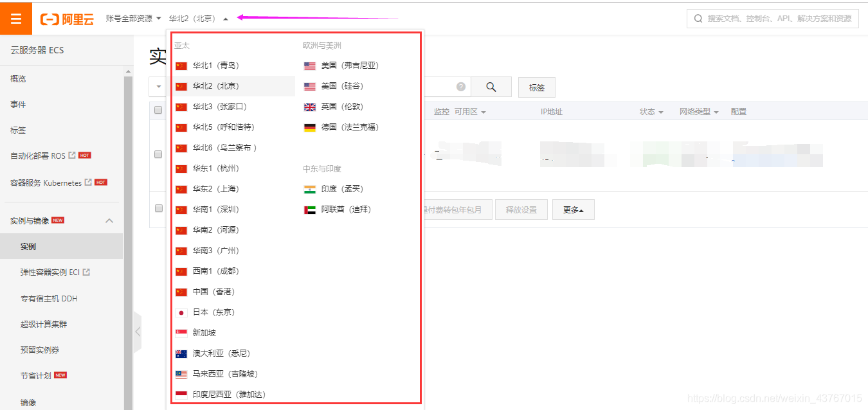Click external link icon beside ECI
Viewport: 868px width, 410px height.
tap(86, 272)
